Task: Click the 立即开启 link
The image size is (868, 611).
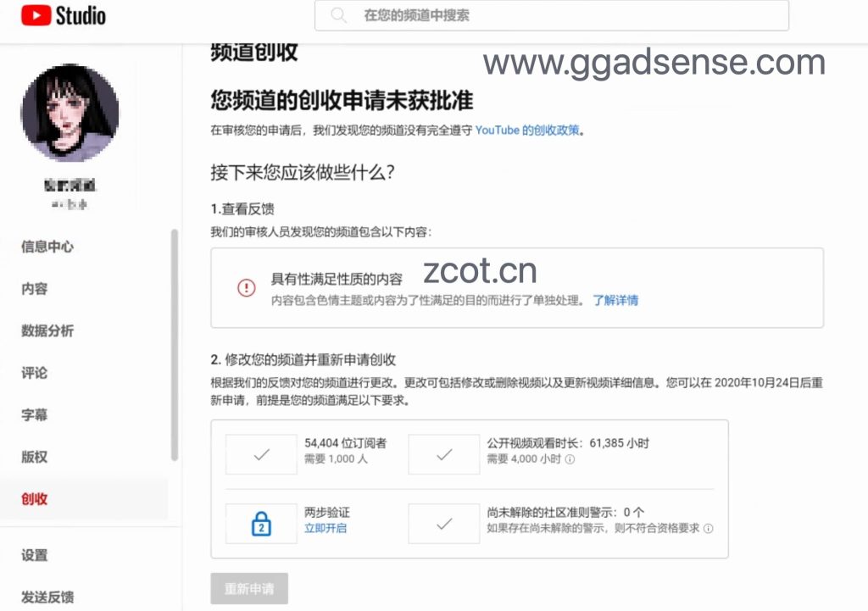Action: tap(325, 528)
